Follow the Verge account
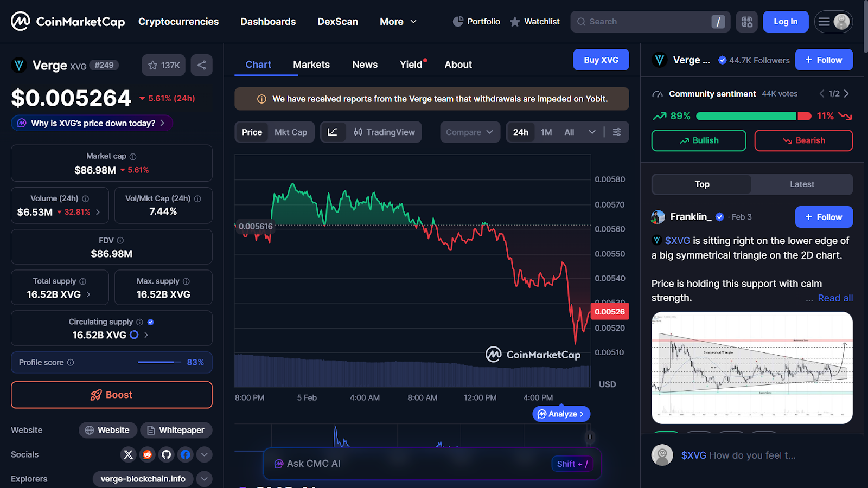 (824, 60)
